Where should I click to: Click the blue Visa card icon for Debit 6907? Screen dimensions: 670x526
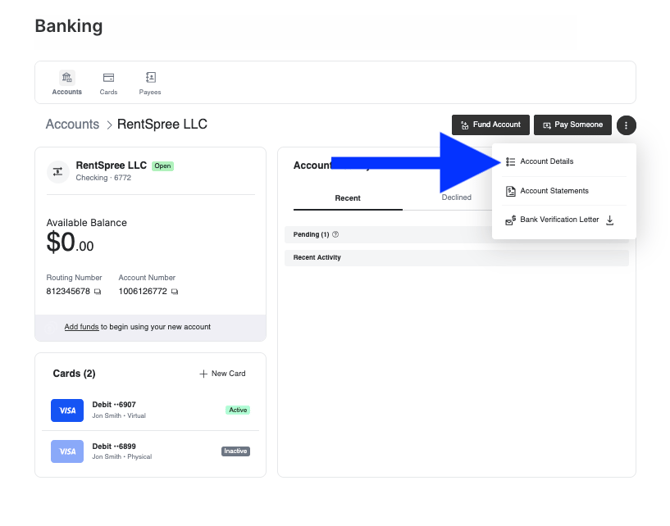click(67, 410)
